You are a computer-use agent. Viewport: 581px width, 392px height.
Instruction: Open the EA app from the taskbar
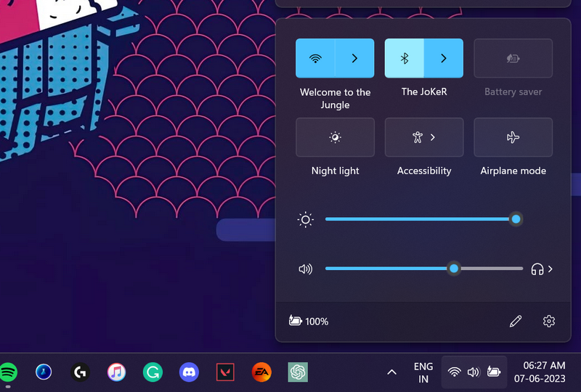click(261, 372)
